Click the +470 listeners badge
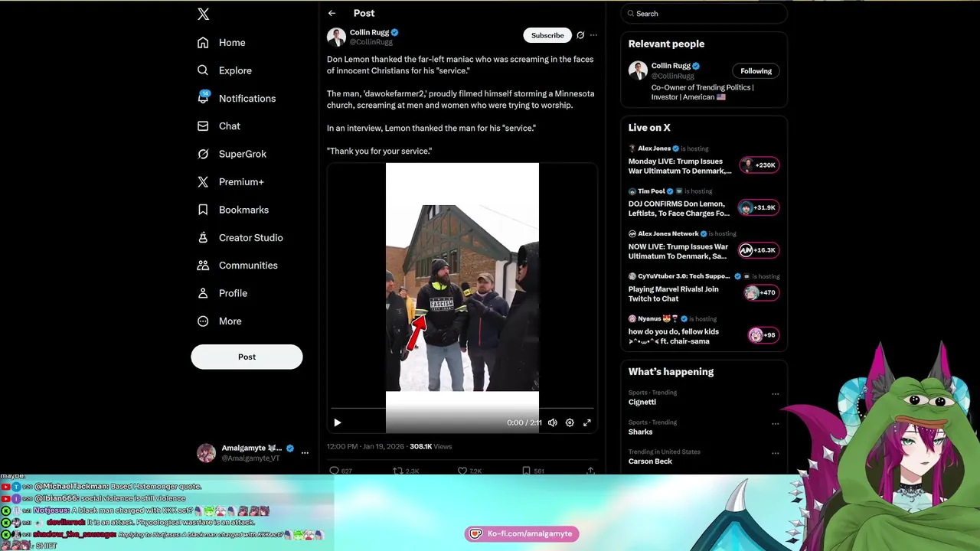 pos(761,292)
